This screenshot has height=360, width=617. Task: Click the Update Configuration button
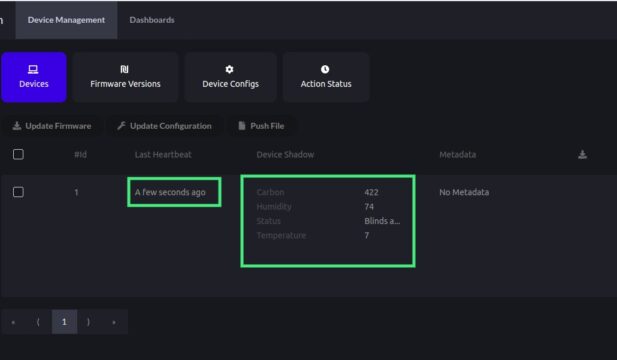click(x=164, y=126)
